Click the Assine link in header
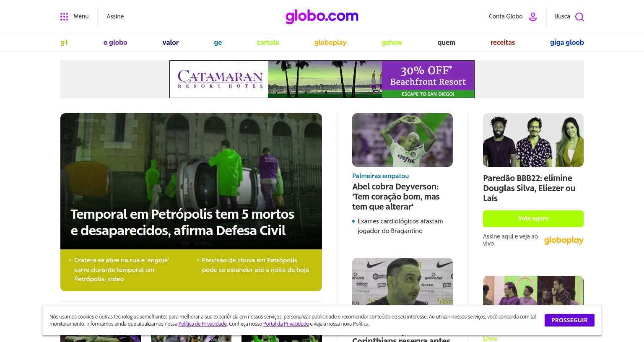644x342 pixels. (115, 16)
